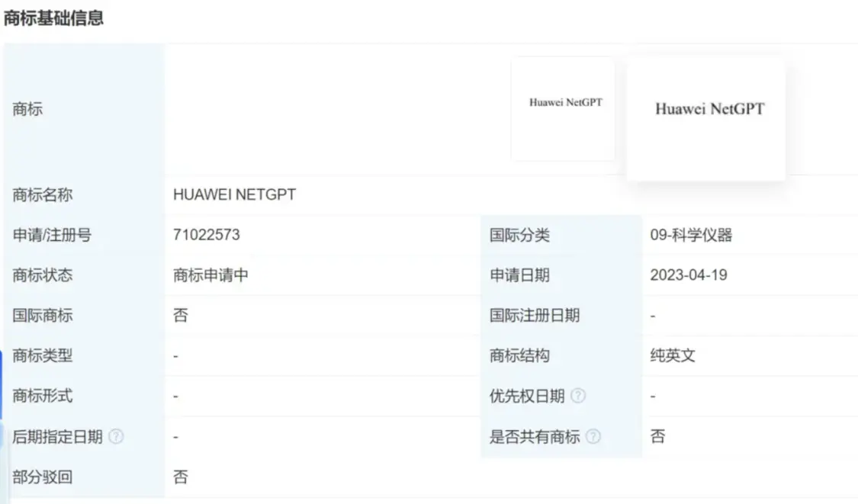Click the application date 2023-04-19
The height and width of the screenshot is (504, 858).
point(688,275)
